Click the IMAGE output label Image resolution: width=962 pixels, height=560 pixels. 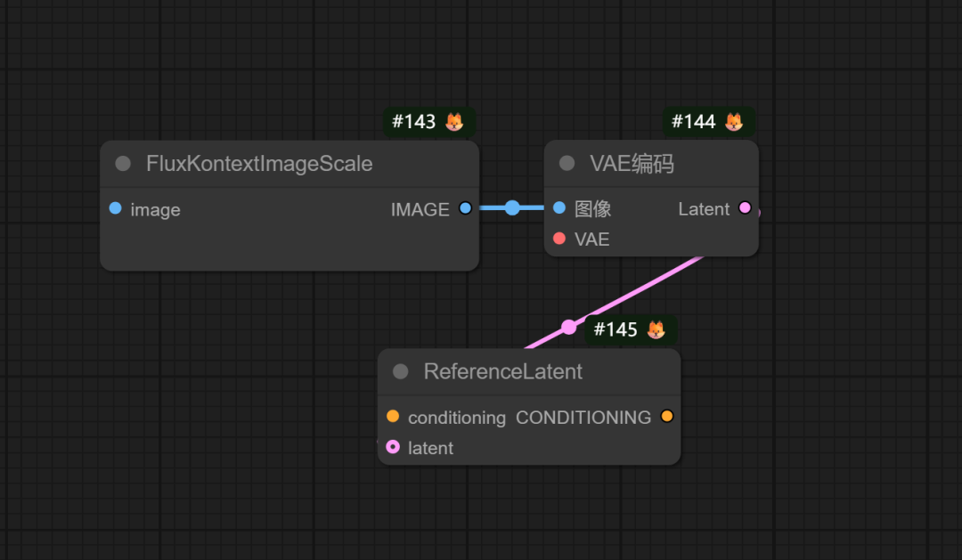pyautogui.click(x=420, y=210)
